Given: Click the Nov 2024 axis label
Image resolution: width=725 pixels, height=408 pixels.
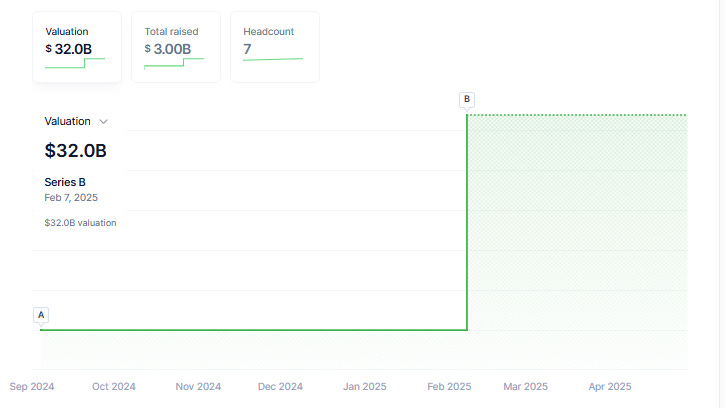Looking at the screenshot, I should (x=198, y=387).
